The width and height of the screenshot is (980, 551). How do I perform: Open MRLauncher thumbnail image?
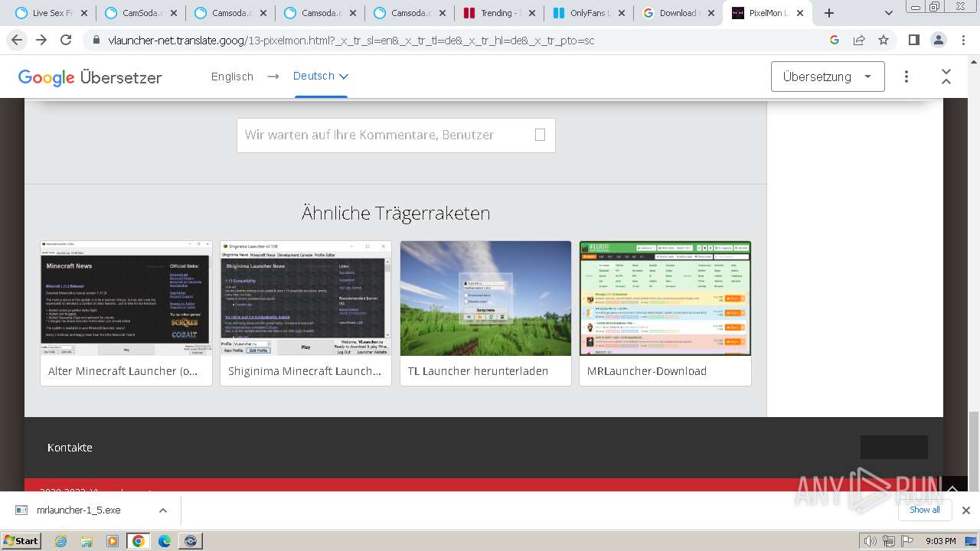pos(665,298)
